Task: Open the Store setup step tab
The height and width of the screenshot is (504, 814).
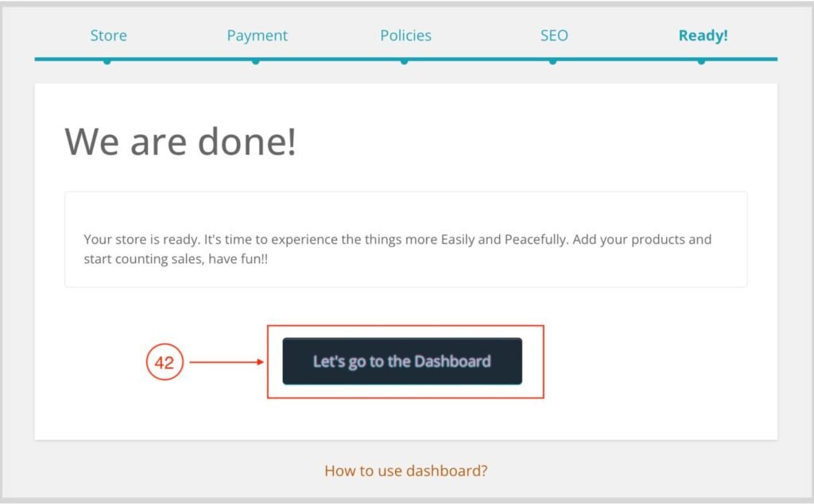Action: [108, 36]
